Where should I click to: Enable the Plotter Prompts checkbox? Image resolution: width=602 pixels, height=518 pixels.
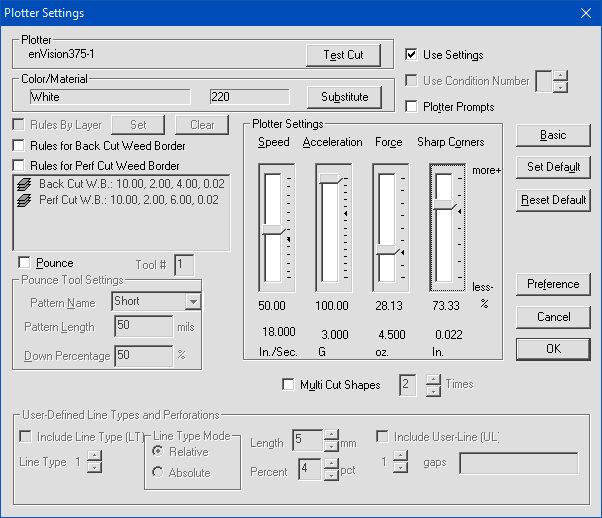[x=411, y=106]
